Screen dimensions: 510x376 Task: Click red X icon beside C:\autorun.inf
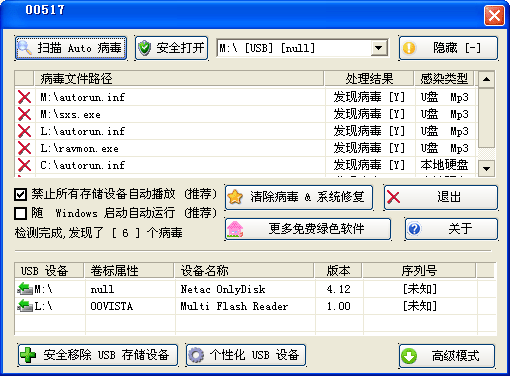[24, 165]
